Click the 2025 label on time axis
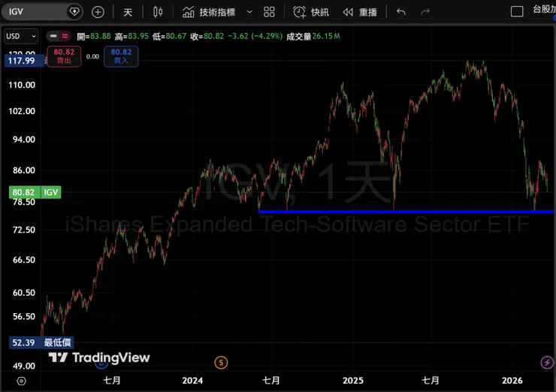Image resolution: width=556 pixels, height=392 pixels. click(x=353, y=381)
